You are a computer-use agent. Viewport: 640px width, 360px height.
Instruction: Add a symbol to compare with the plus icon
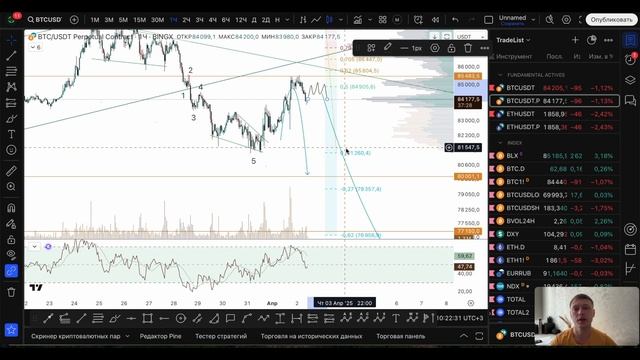click(74, 20)
